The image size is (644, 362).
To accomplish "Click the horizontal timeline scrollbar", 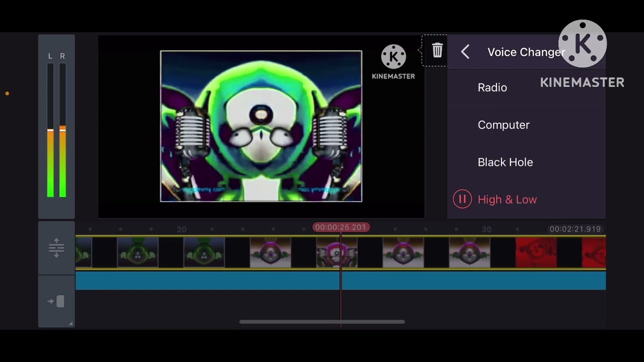I will [322, 322].
